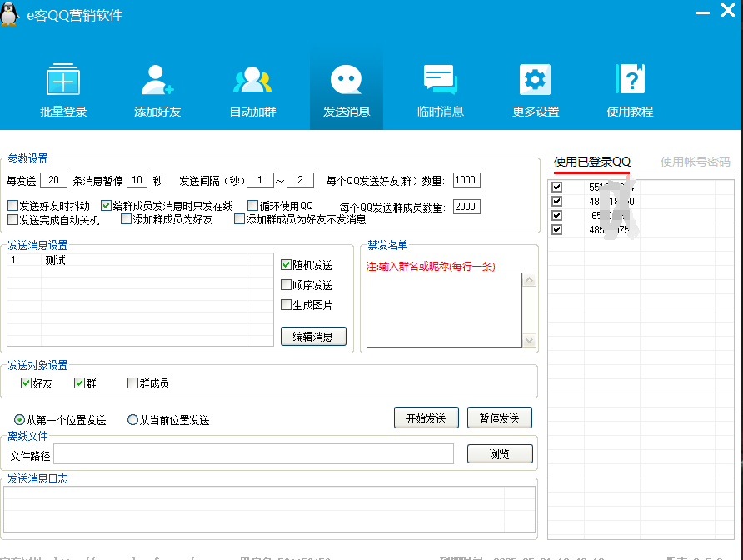Uncheck 好友 as send target
743x560 pixels.
pyautogui.click(x=26, y=382)
